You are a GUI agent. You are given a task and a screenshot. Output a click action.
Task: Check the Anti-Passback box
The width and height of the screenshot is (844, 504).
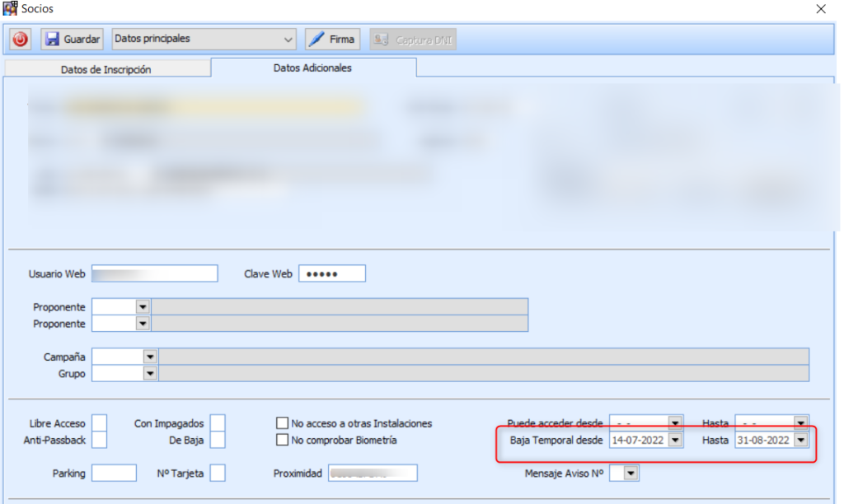[x=99, y=440]
